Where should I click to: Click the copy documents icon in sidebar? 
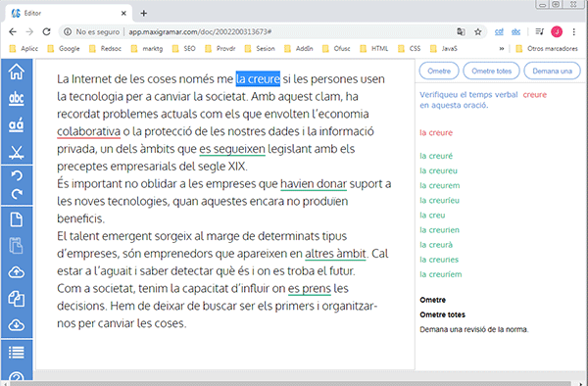tap(16, 299)
